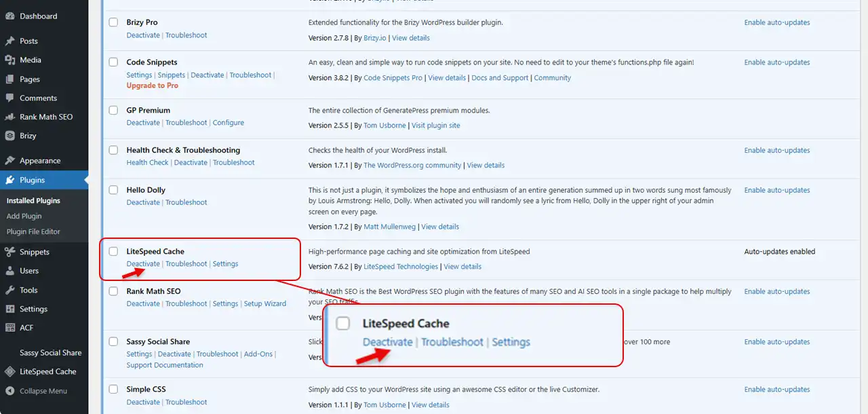Open Community link for Code Snippets
Image resolution: width=868 pixels, height=414 pixels.
pos(553,78)
